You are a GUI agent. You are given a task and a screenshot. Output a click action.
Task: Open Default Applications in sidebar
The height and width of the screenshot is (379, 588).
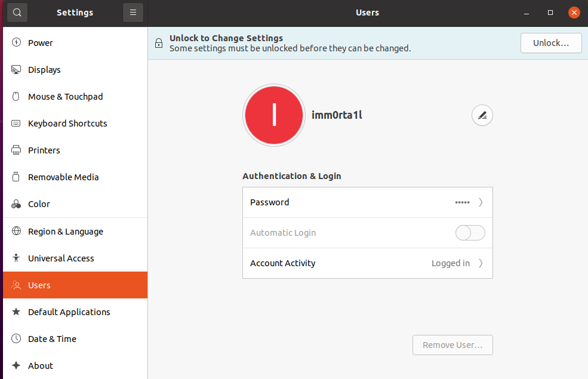coord(69,312)
